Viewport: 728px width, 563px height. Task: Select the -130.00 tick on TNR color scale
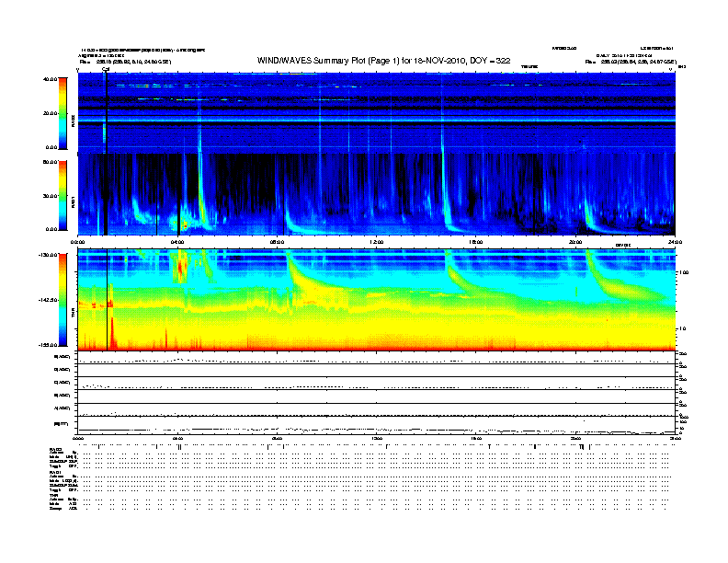point(48,255)
